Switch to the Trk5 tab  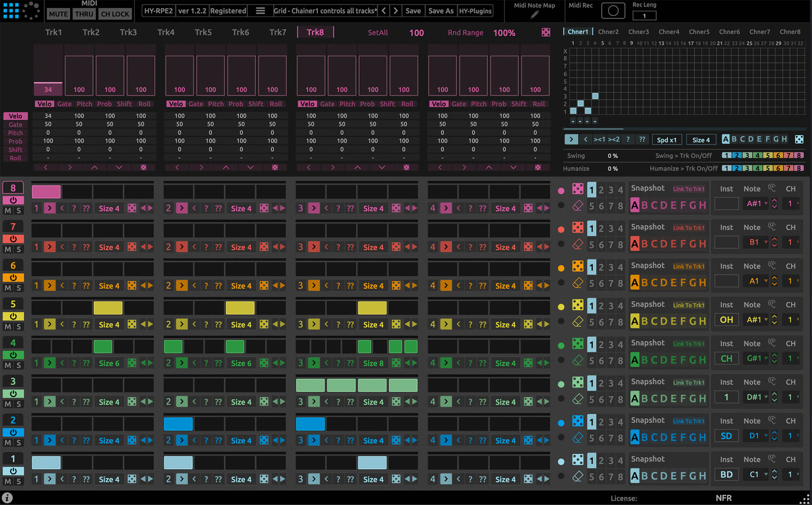tap(203, 32)
